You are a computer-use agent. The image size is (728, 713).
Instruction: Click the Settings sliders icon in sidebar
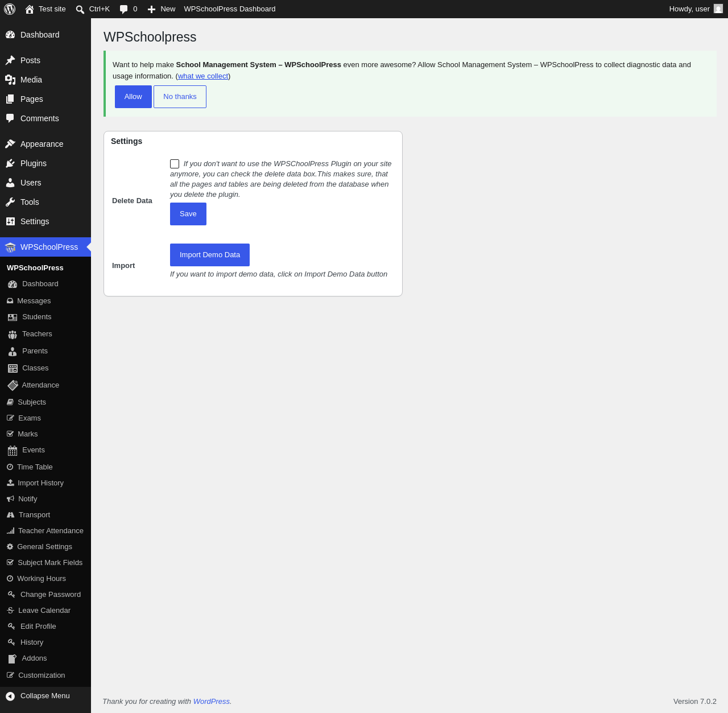point(10,221)
